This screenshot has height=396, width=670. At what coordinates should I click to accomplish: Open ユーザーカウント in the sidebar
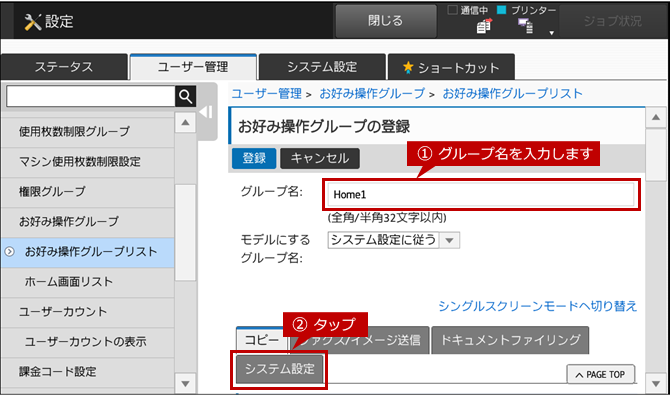pyautogui.click(x=88, y=312)
